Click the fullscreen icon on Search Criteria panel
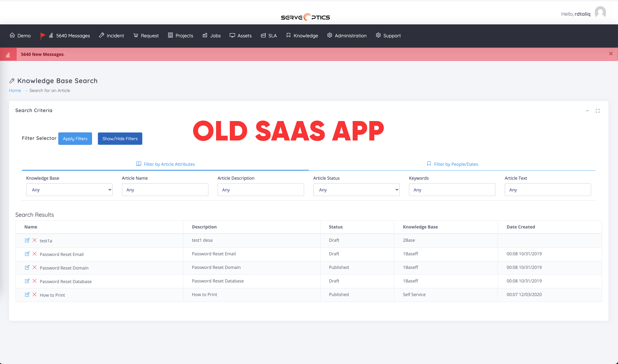This screenshot has width=618, height=364. (x=598, y=111)
